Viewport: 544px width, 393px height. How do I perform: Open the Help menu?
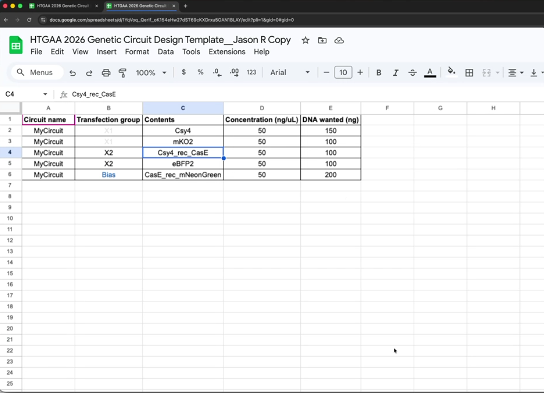point(261,52)
